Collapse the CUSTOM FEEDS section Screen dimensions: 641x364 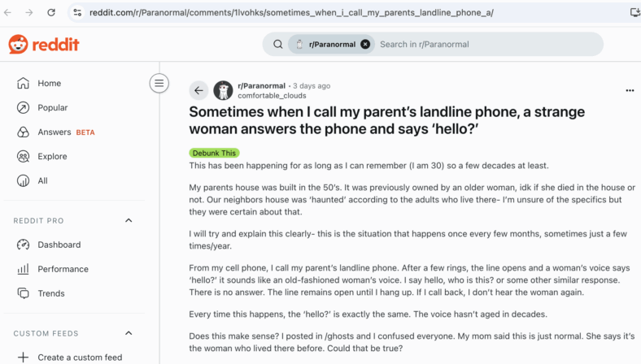pyautogui.click(x=129, y=333)
